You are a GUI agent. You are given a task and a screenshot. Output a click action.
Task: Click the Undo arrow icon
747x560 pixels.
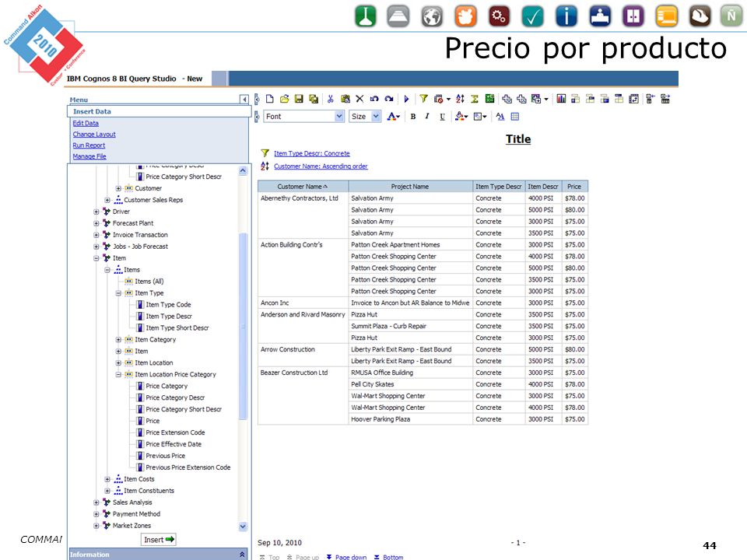(374, 99)
